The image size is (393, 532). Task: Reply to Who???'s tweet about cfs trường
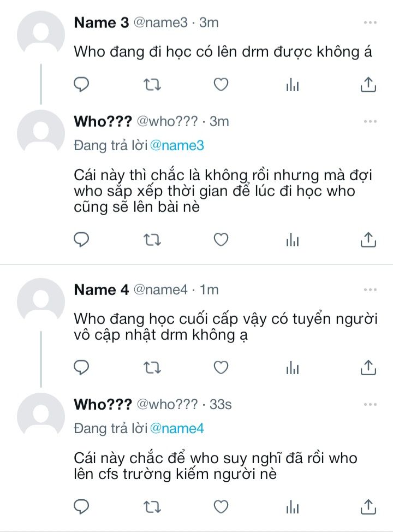pos(81,506)
